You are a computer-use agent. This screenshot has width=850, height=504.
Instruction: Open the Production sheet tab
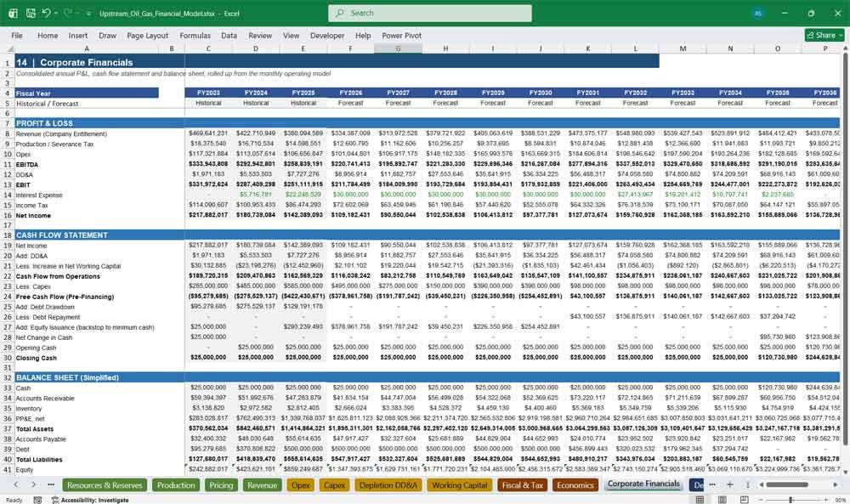[x=176, y=485]
